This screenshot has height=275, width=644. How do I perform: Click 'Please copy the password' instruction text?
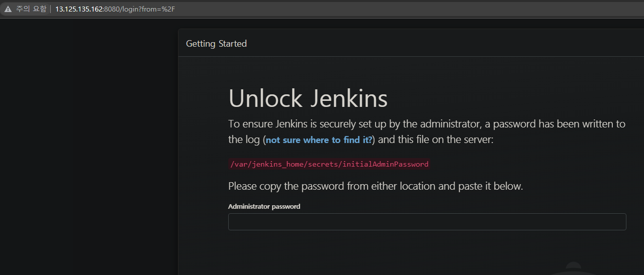point(376,186)
